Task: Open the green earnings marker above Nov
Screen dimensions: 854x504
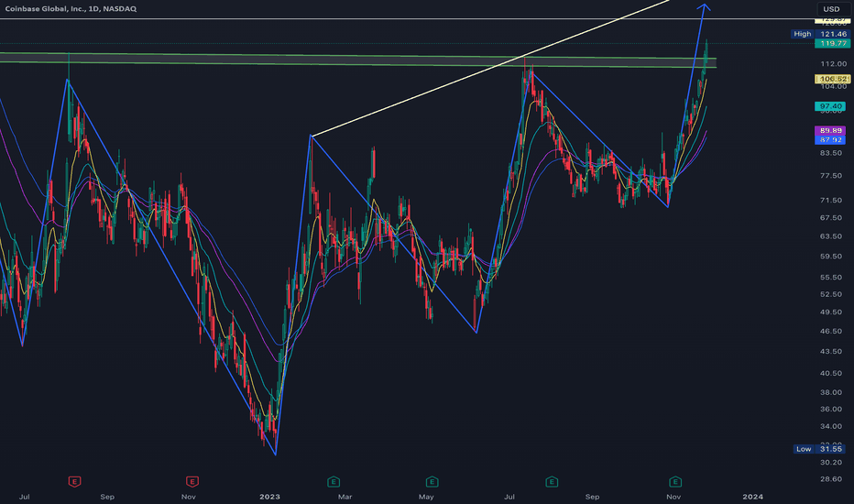Action: [x=674, y=482]
